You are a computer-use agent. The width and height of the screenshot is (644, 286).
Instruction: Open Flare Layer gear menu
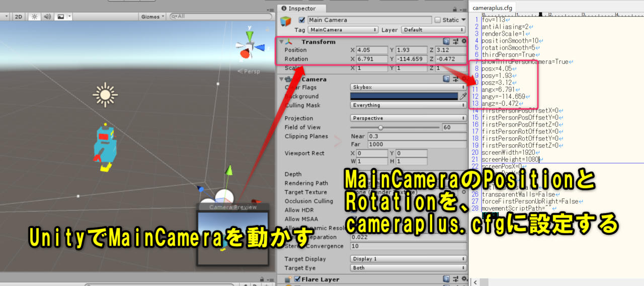(x=463, y=279)
